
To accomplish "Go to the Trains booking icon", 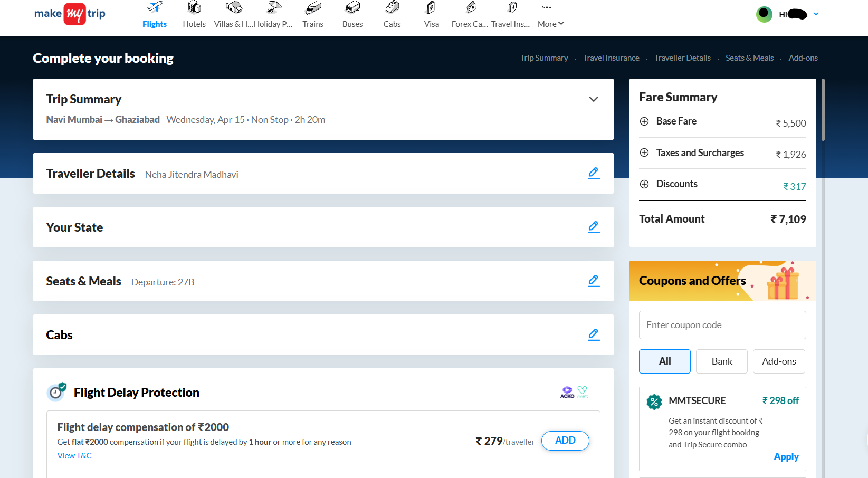I will click(313, 8).
